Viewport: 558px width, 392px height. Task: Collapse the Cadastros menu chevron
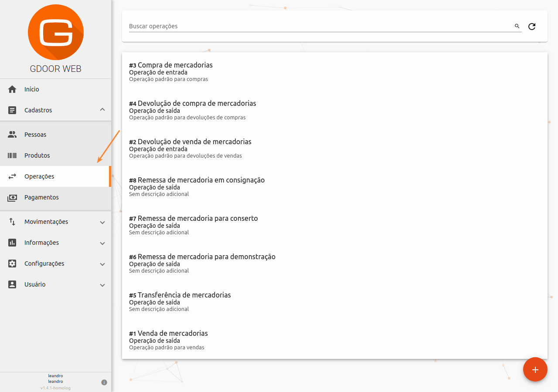pyautogui.click(x=102, y=110)
